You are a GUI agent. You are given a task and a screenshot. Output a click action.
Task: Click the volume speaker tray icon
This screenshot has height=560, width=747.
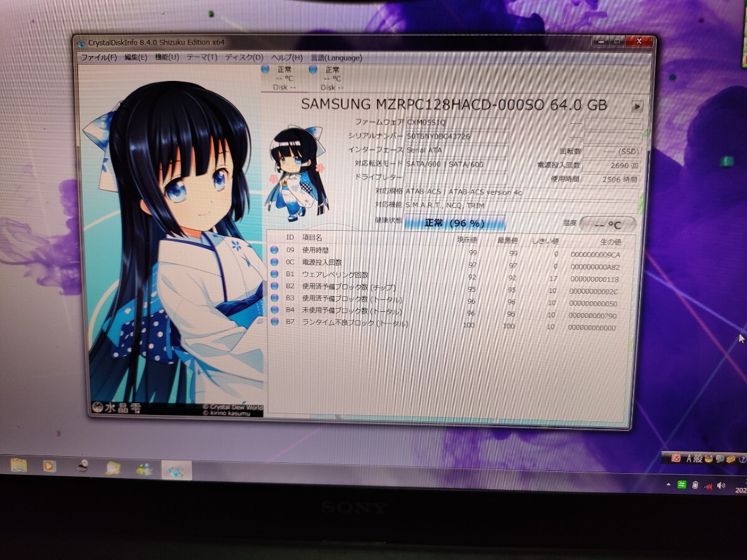[x=721, y=485]
